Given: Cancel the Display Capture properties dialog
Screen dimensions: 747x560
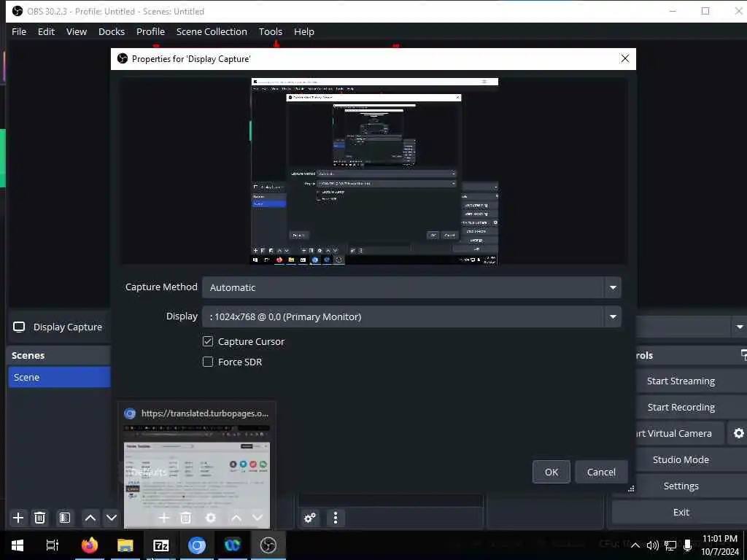Looking at the screenshot, I should point(601,472).
